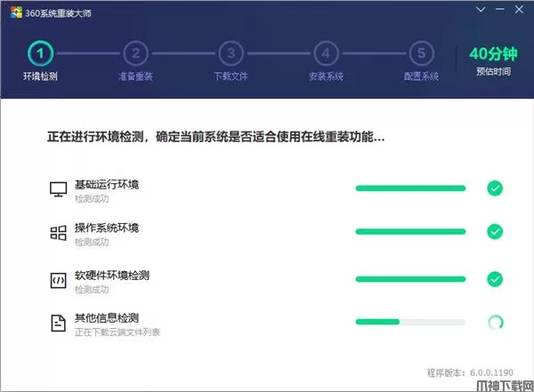Open the title bar dropdown menu arrow

click(x=481, y=10)
